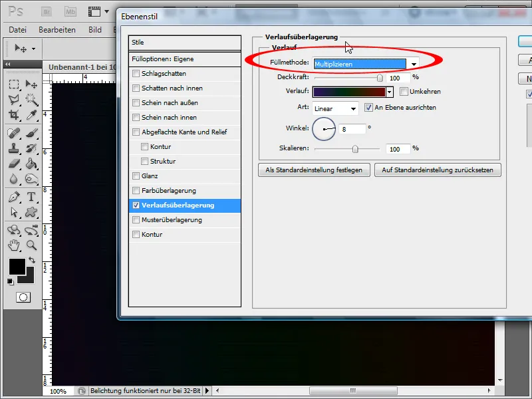Click the Winkel angle dial
The width and height of the screenshot is (532, 399).
[324, 129]
